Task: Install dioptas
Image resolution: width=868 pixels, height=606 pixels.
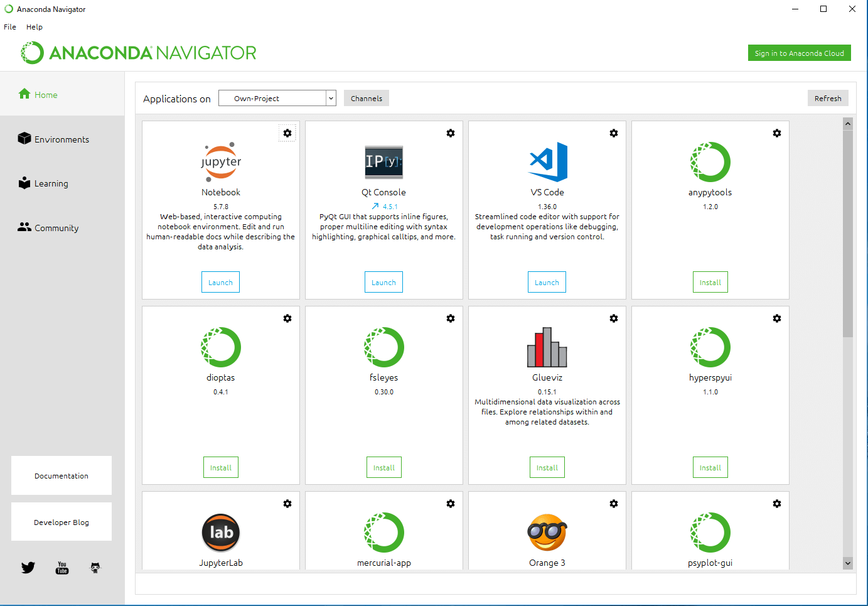Action: [221, 467]
